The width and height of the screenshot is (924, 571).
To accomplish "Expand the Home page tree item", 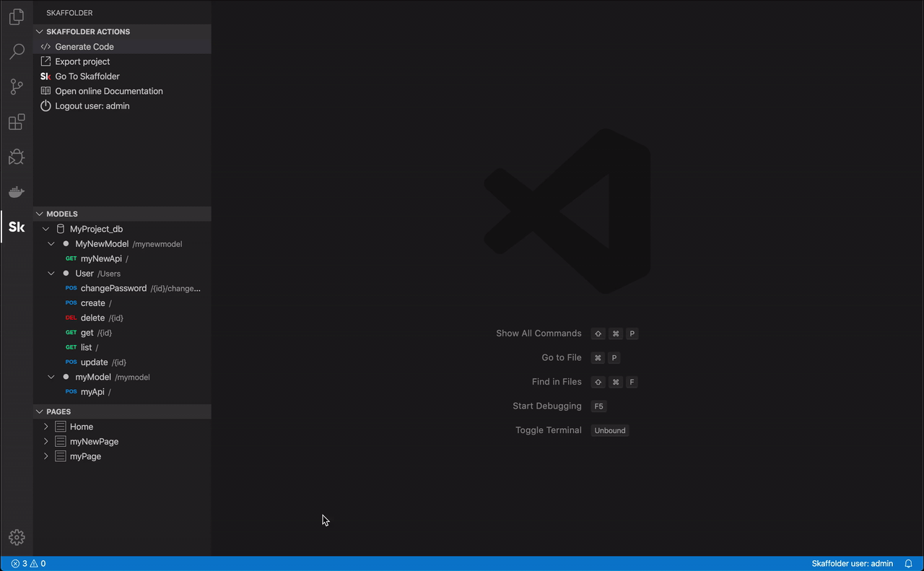I will point(45,426).
